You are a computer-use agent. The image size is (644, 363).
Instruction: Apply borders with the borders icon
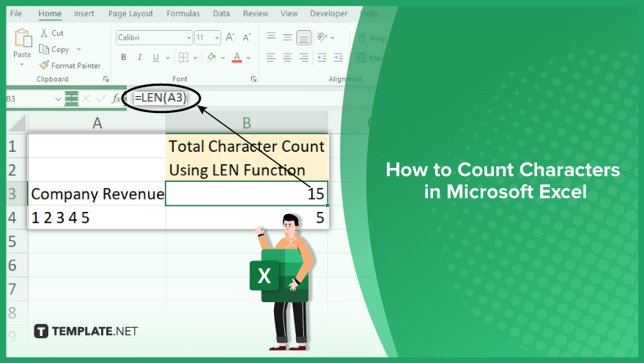(183, 57)
